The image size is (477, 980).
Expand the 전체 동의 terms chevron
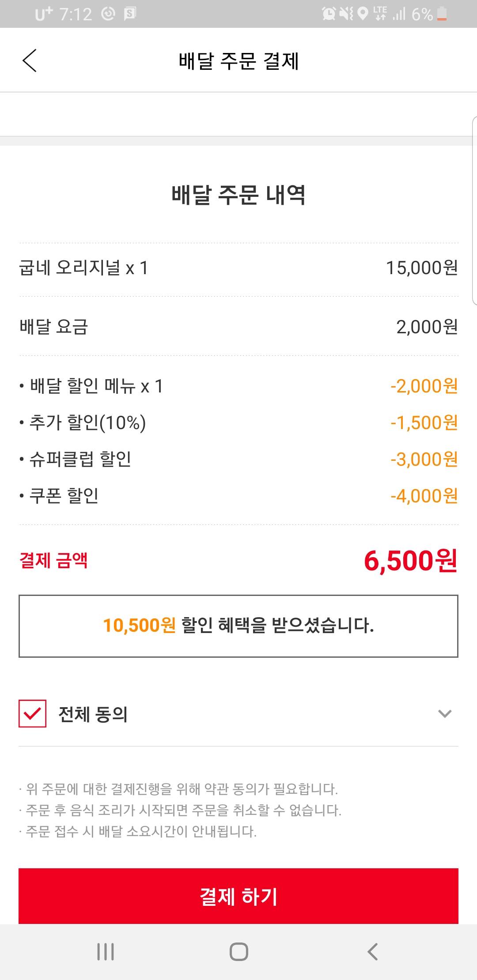(x=444, y=713)
